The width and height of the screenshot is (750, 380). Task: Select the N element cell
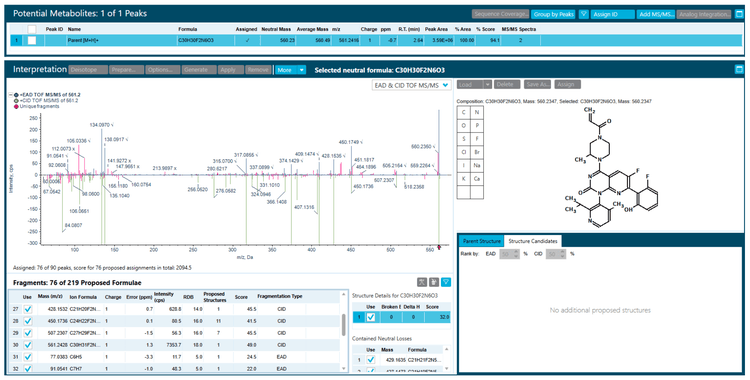point(476,112)
